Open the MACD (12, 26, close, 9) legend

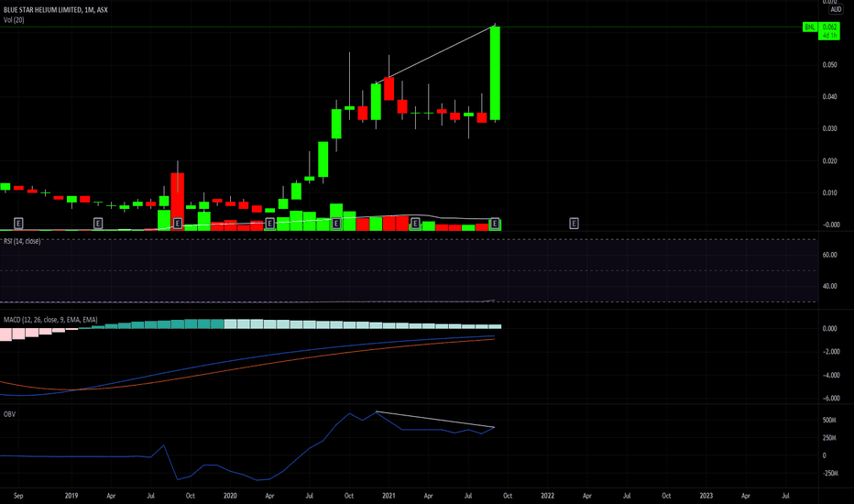[50, 320]
